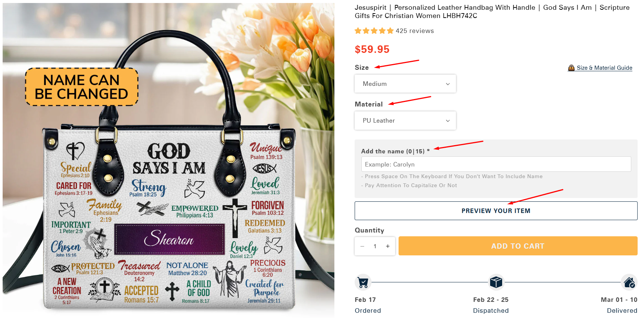Image resolution: width=644 pixels, height=318 pixels.
Task: Click the product title text
Action: pos(492,12)
